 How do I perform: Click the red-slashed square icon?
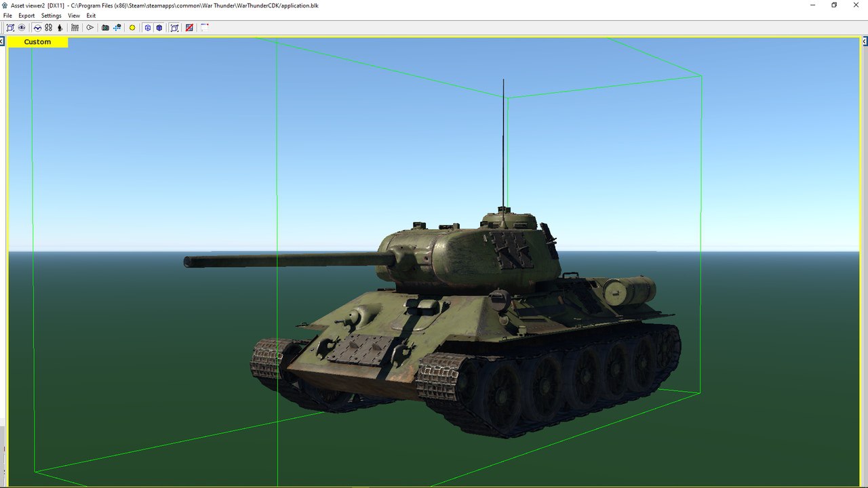189,28
